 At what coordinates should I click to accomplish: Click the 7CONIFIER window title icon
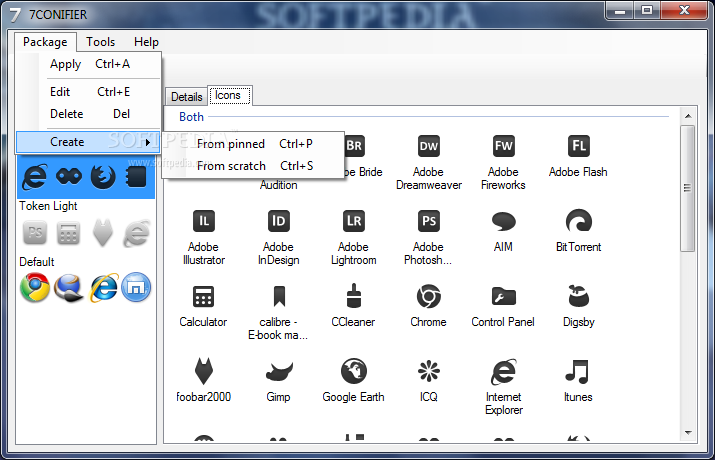[x=16, y=15]
